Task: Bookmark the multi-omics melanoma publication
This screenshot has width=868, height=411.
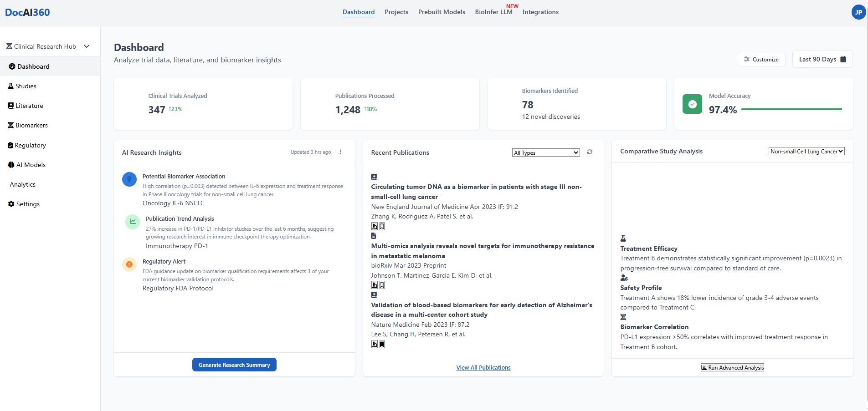Action: [382, 285]
